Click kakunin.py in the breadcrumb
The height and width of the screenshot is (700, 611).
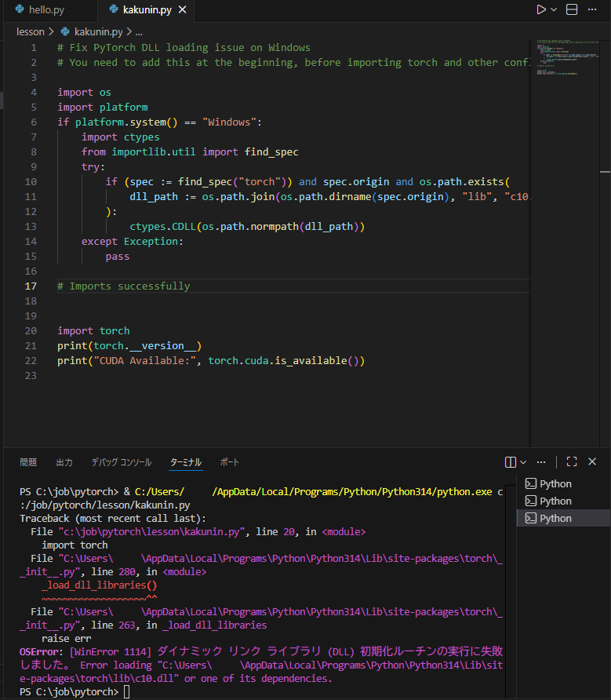pyautogui.click(x=98, y=31)
